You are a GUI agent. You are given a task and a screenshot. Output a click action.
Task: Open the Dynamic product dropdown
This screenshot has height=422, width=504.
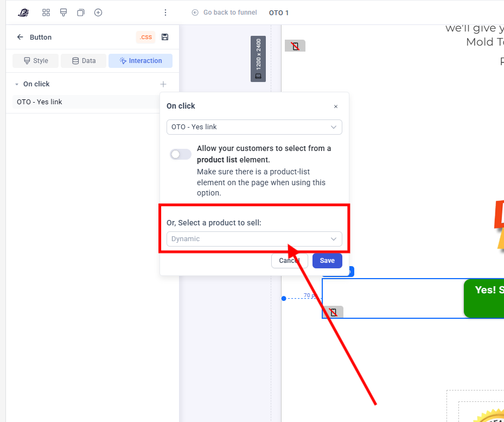coord(254,239)
